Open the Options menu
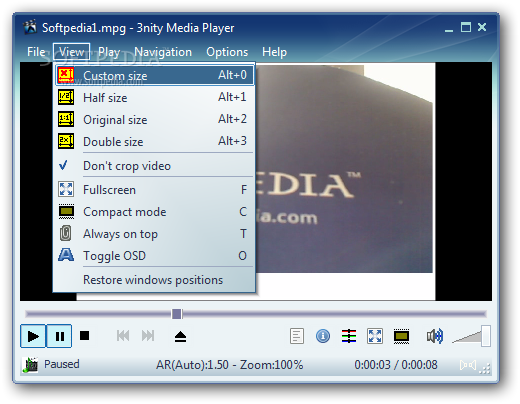The width and height of the screenshot is (520, 404). click(227, 52)
